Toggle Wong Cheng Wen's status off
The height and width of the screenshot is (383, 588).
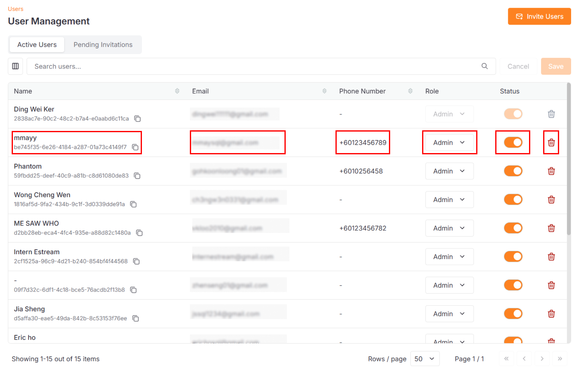[x=512, y=199]
